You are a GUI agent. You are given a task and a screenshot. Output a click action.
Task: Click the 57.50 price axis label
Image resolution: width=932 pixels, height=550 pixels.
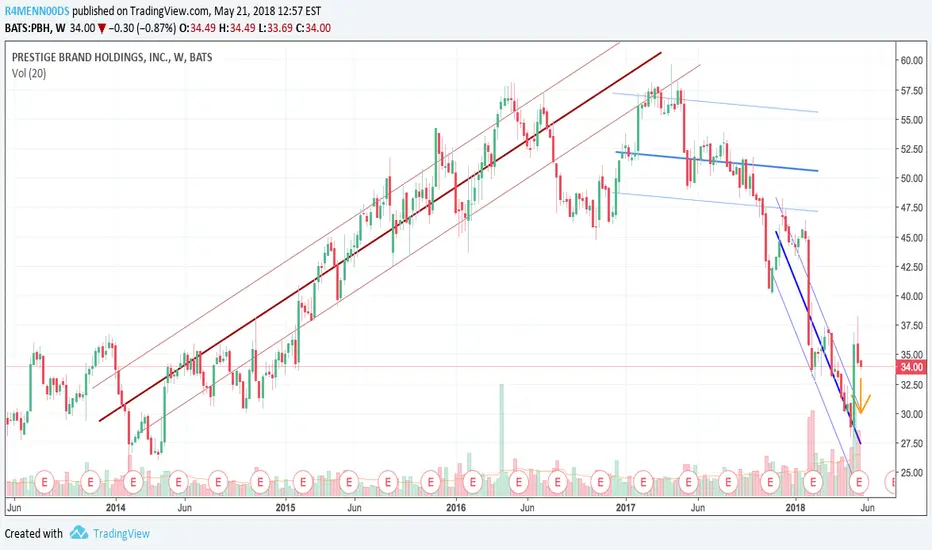911,90
